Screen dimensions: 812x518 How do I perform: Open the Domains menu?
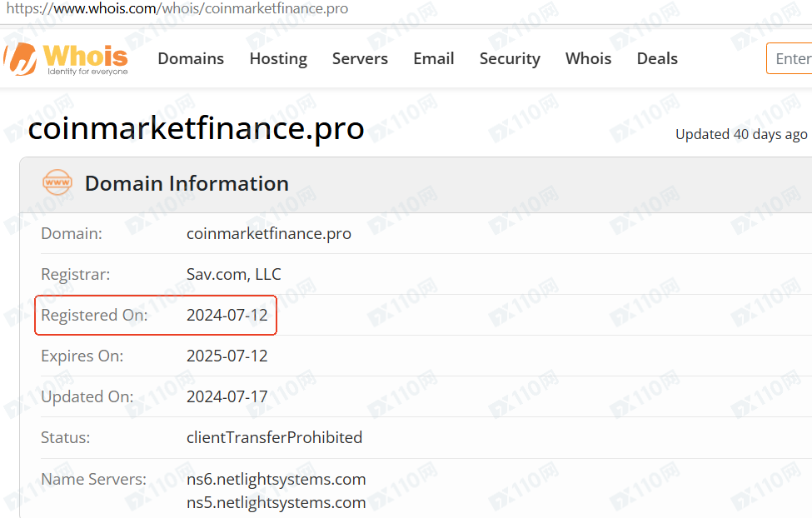(x=191, y=58)
